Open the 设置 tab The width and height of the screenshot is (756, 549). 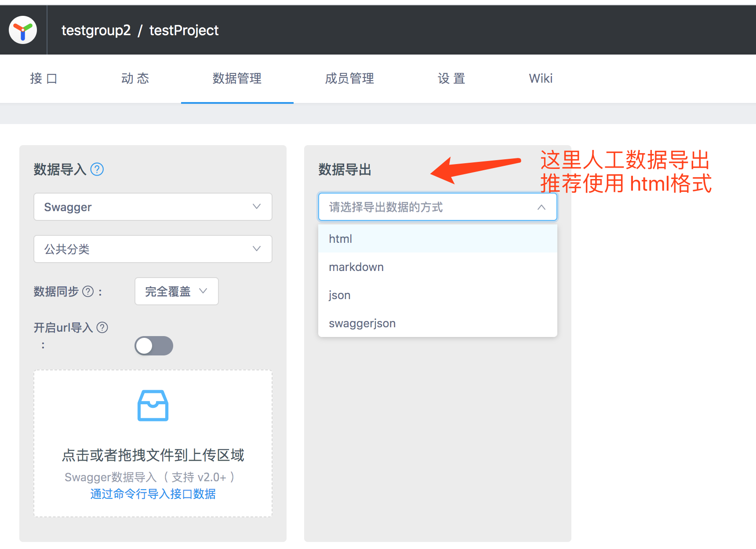tap(452, 79)
